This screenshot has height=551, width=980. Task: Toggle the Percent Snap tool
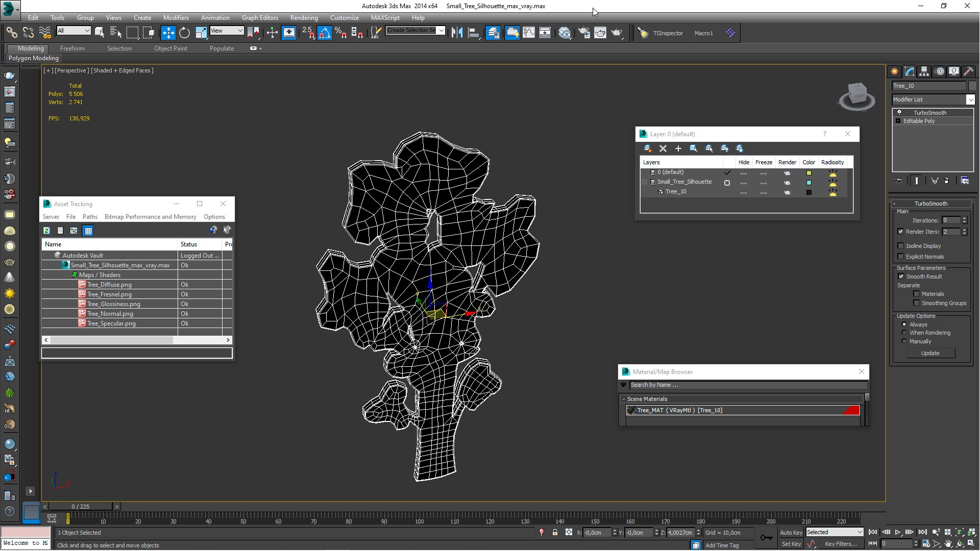coord(340,33)
